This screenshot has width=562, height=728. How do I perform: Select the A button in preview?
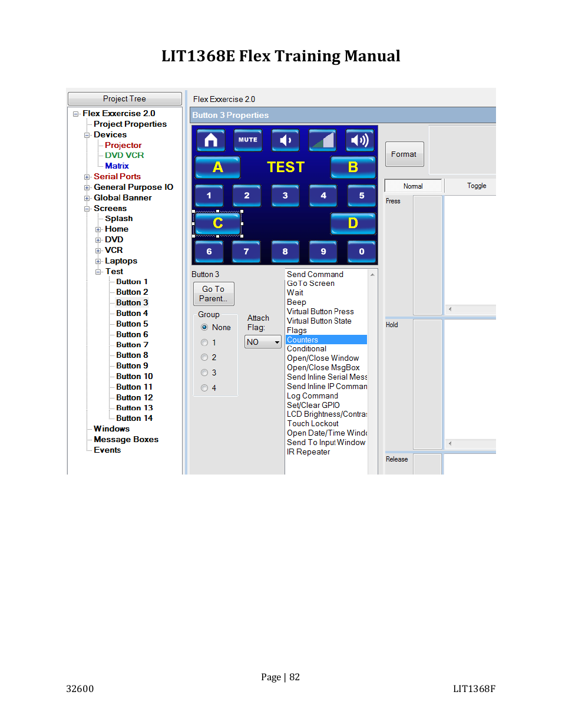(x=218, y=167)
